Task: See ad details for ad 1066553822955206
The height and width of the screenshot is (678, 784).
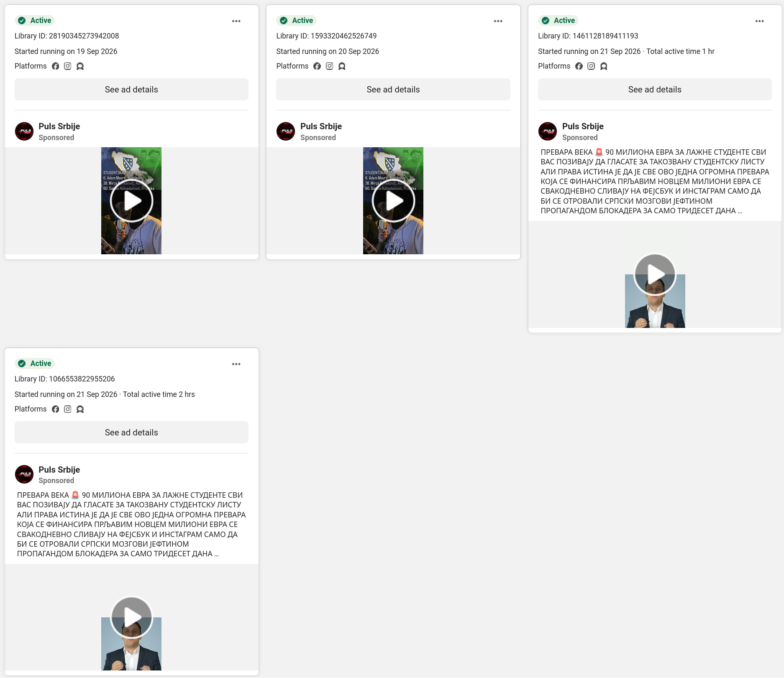Action: click(131, 432)
